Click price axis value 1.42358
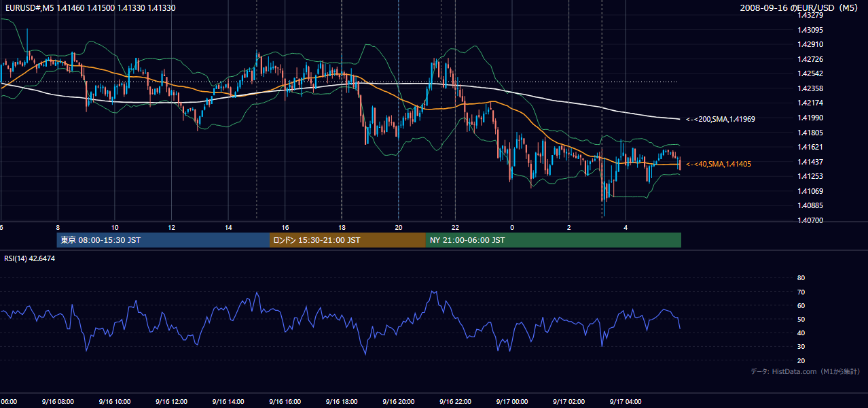This screenshot has height=408, width=868. pyautogui.click(x=810, y=89)
